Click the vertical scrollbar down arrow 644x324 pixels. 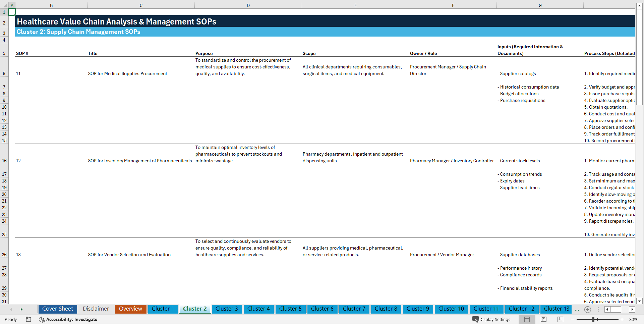(x=640, y=301)
